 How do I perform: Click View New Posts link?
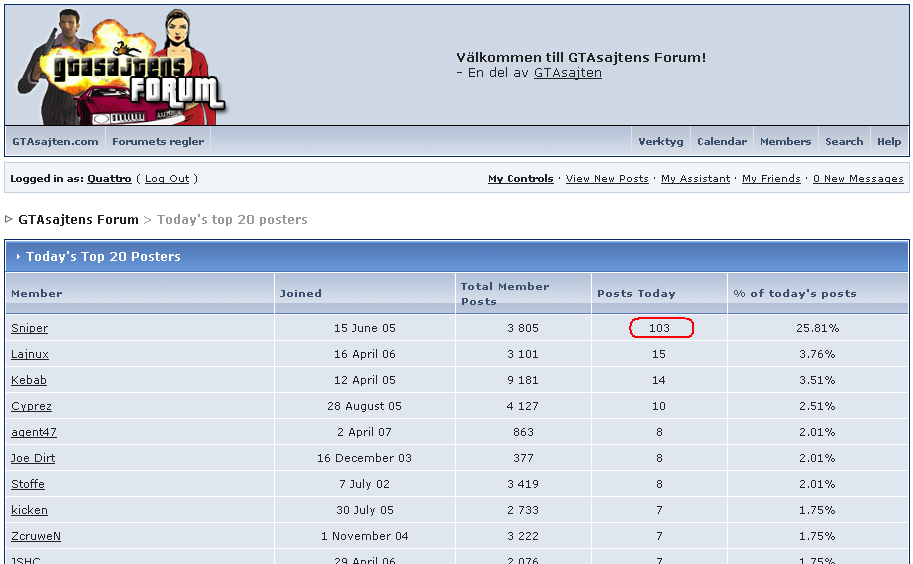point(607,179)
